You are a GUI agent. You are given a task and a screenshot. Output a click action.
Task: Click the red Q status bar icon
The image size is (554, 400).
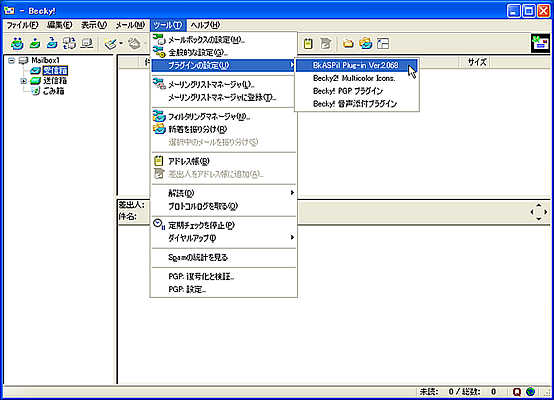tap(517, 392)
